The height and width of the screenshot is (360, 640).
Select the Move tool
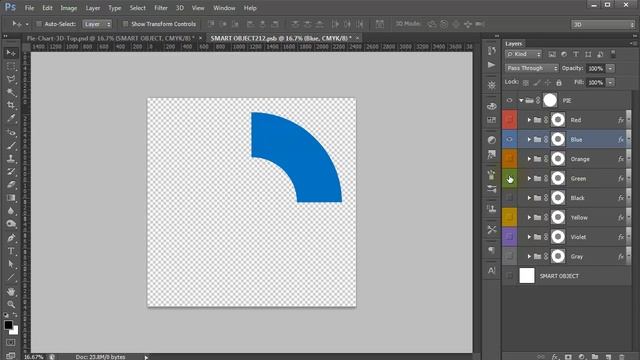pos(11,53)
